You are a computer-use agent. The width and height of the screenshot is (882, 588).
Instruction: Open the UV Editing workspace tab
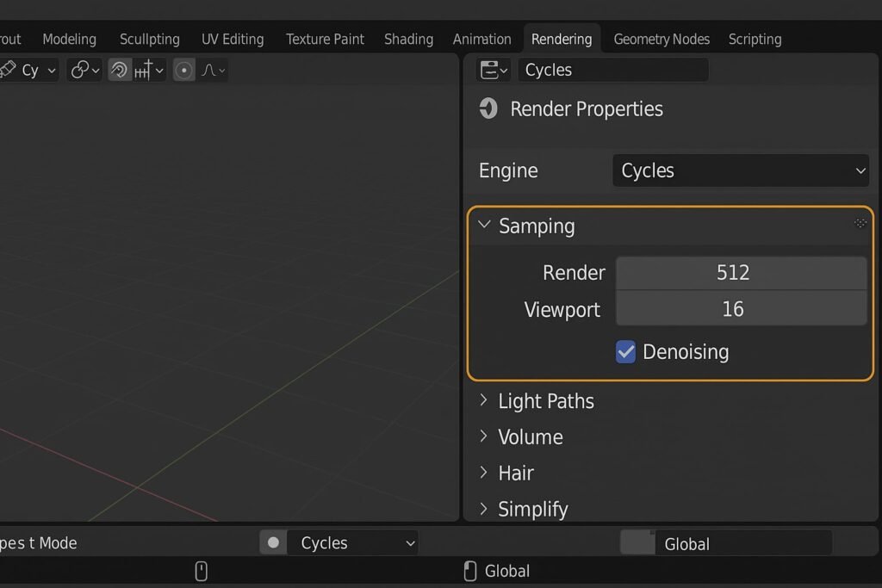pos(233,39)
